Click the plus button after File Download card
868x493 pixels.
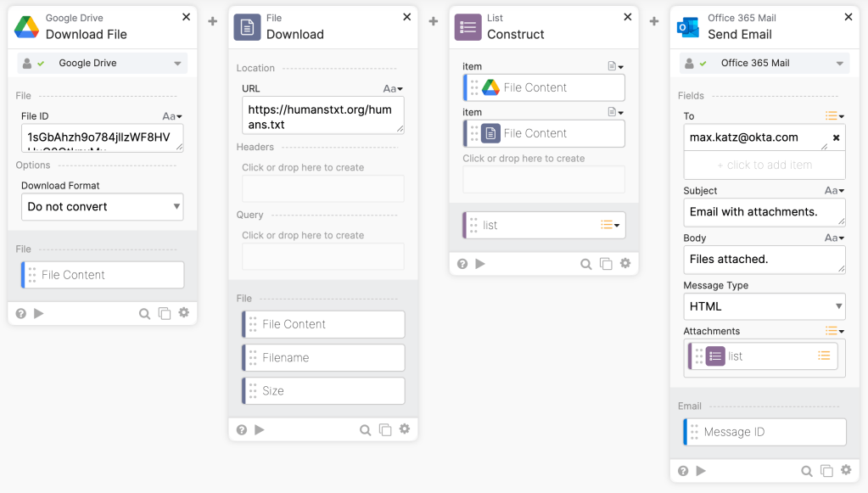pos(433,20)
